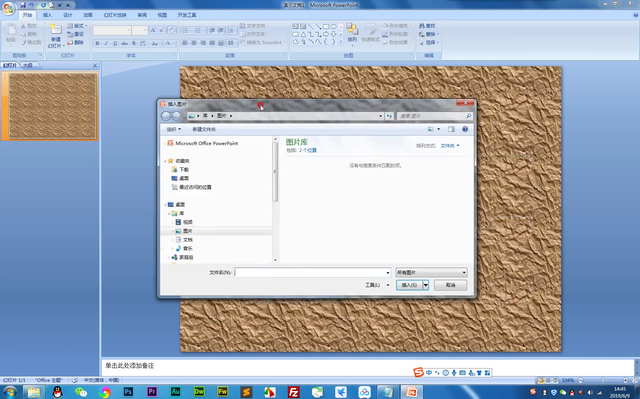Screen dimensions: 640x399
Task: Click the navigation pane scrollbar
Action: pos(275,171)
